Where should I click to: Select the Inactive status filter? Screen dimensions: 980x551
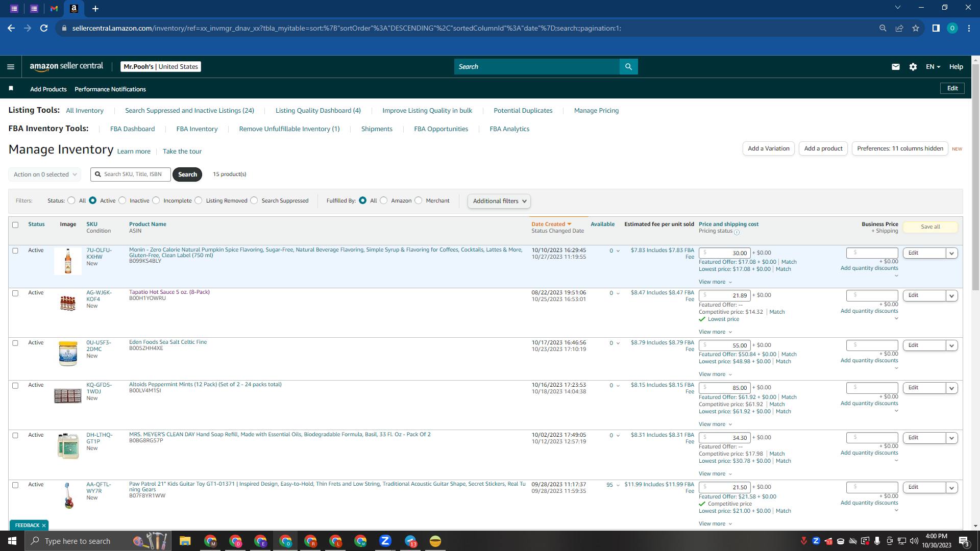pos(122,201)
